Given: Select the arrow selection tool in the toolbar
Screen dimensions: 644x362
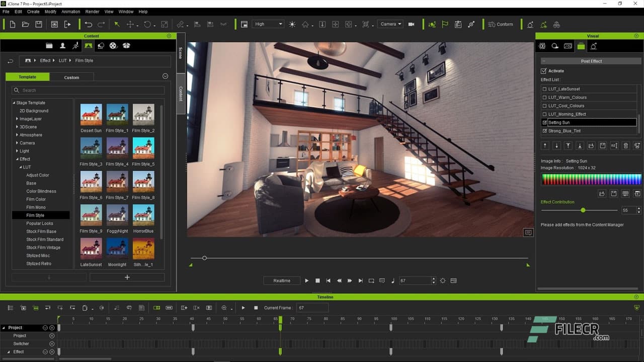Looking at the screenshot, I should point(116,24).
